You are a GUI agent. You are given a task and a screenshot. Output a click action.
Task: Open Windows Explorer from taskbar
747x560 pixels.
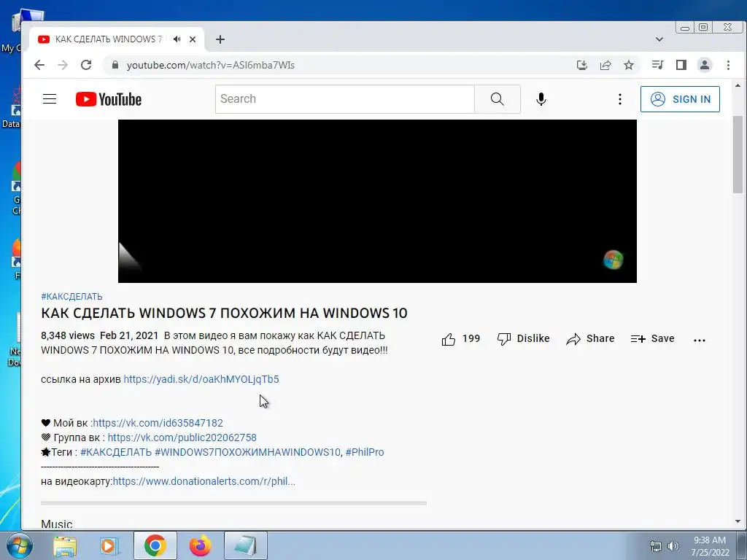(64, 545)
